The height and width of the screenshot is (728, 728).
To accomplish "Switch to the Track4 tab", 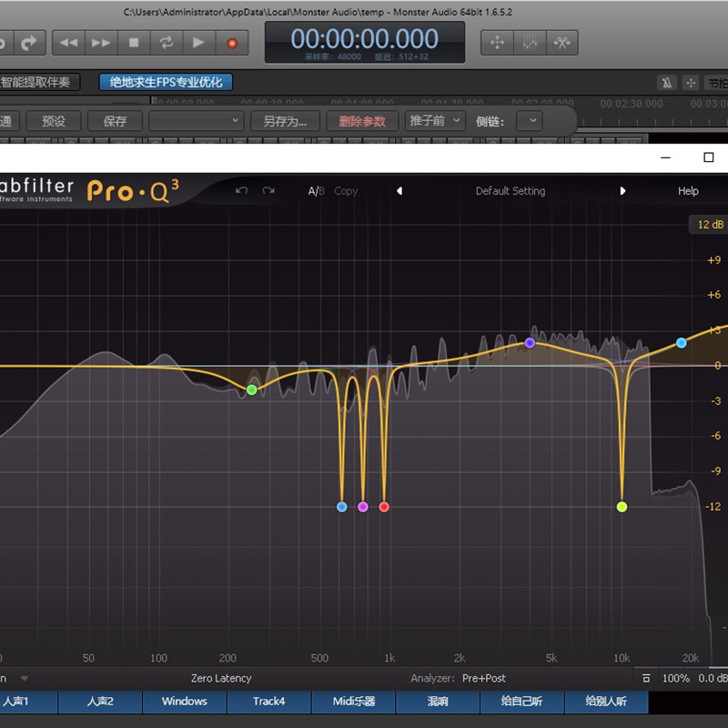I will point(268,702).
